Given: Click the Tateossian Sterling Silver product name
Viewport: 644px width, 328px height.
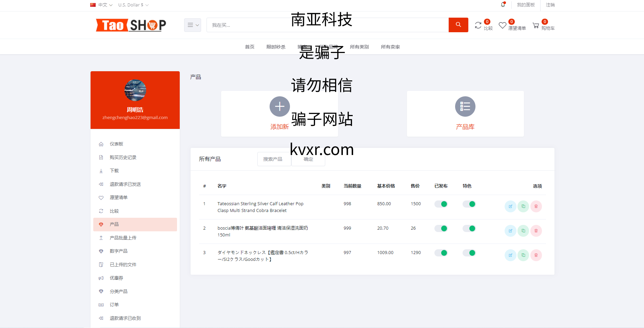Looking at the screenshot, I should 260,207.
